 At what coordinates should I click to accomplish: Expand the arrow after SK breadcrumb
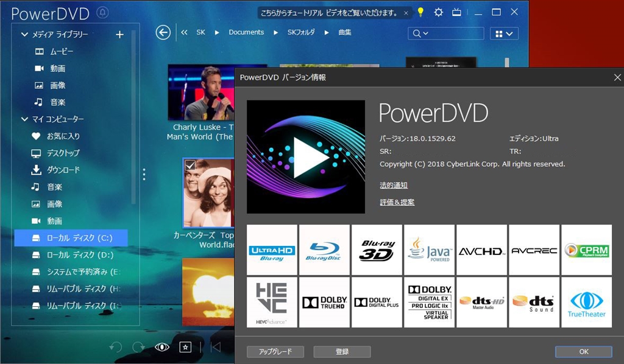tap(217, 33)
